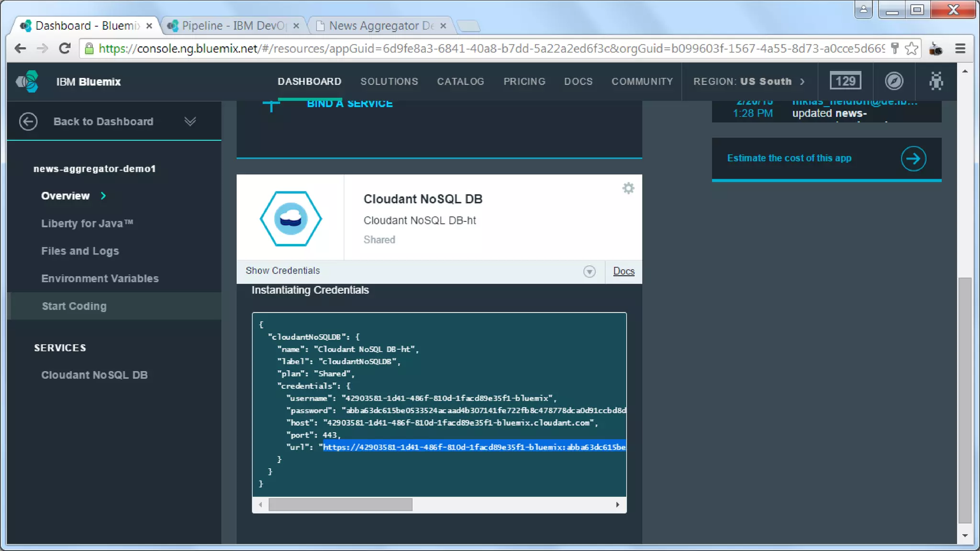Open the Chrome hamburger menu

[x=960, y=48]
